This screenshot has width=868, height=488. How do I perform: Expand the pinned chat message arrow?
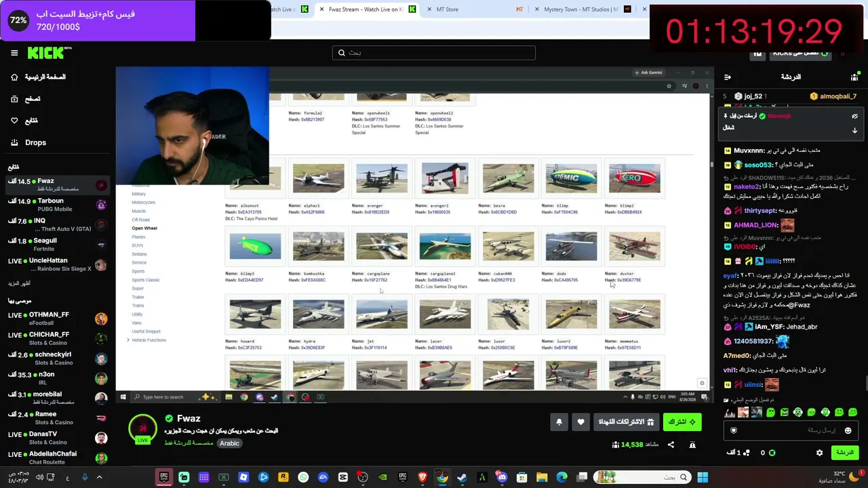click(854, 130)
